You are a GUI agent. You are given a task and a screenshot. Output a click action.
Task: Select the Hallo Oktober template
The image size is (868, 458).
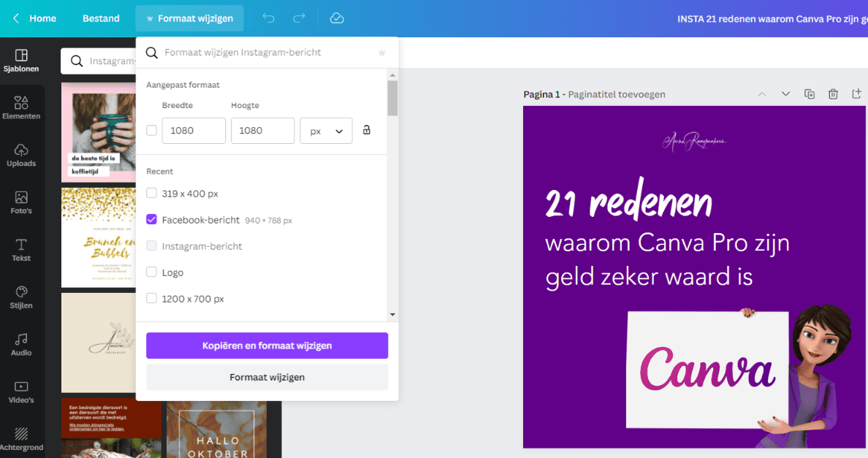(217, 430)
